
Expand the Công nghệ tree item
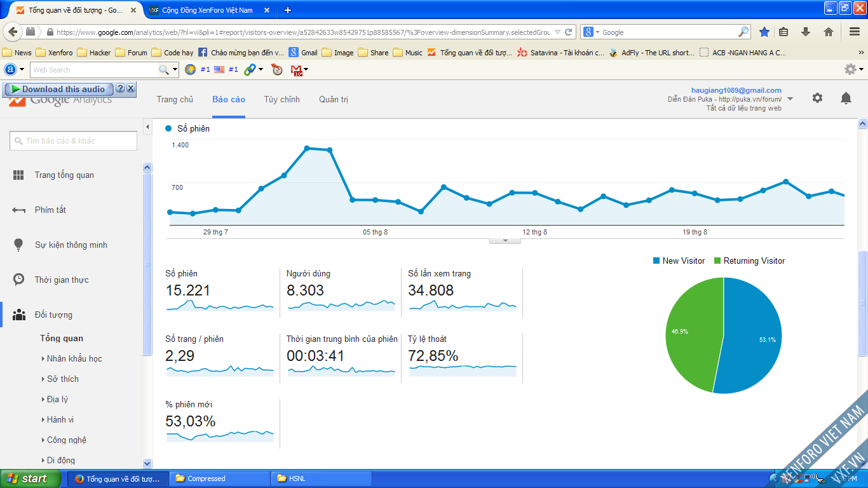[x=43, y=440]
